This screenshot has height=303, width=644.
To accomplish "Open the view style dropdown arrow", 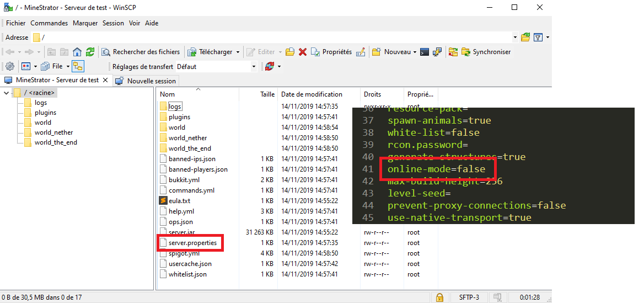I will coord(35,66).
